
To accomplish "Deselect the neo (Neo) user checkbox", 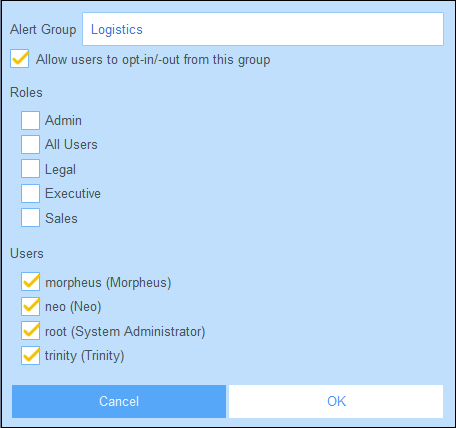I will click(30, 306).
